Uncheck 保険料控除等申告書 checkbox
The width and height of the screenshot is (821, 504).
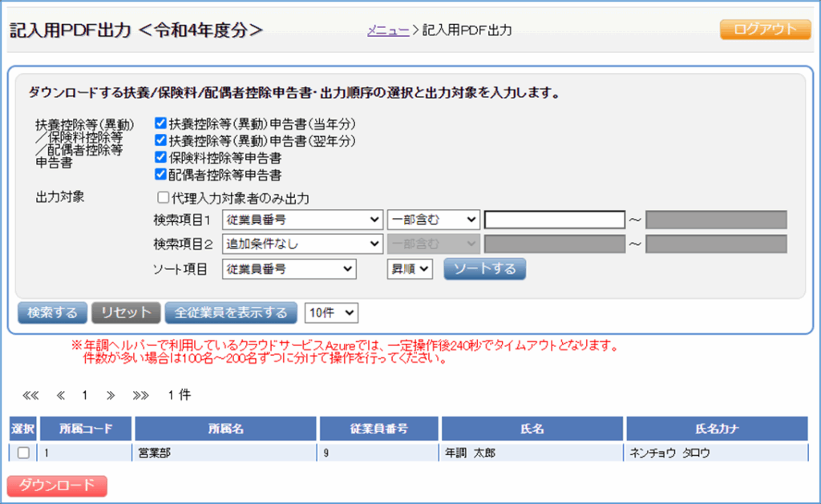(x=160, y=158)
